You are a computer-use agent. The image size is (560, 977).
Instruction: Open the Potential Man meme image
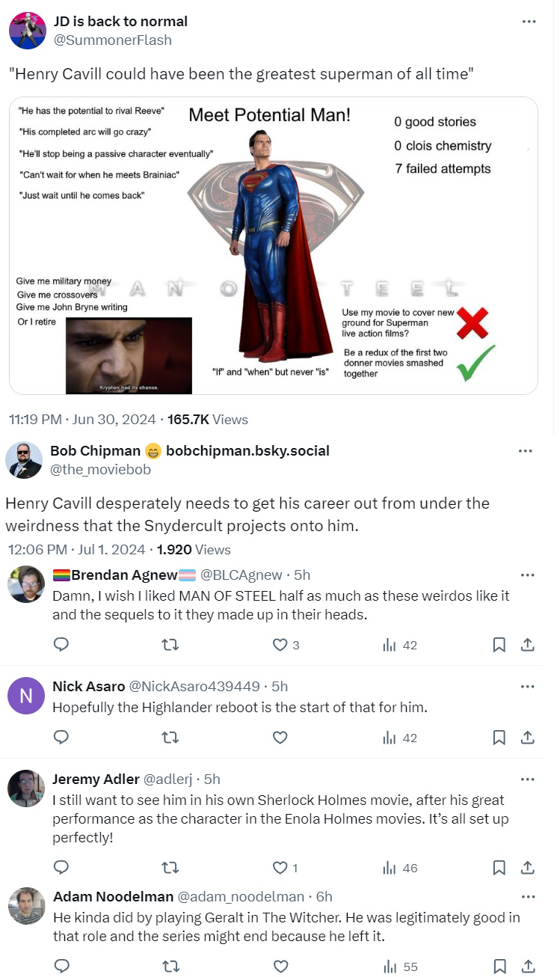[274, 245]
